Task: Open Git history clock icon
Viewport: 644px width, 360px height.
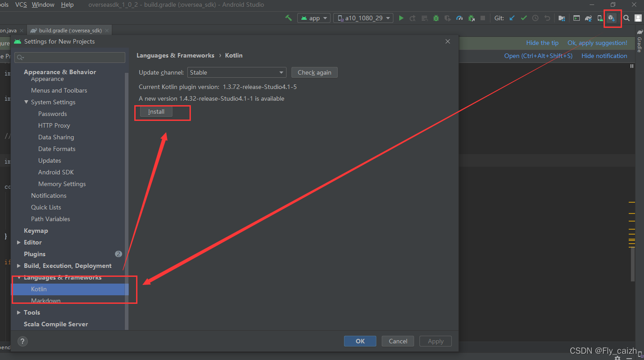Action: coord(535,18)
